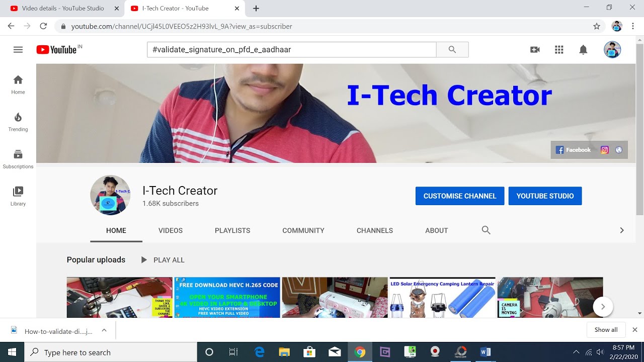Click the Instagram icon on banner
The height and width of the screenshot is (362, 644).
tap(605, 150)
